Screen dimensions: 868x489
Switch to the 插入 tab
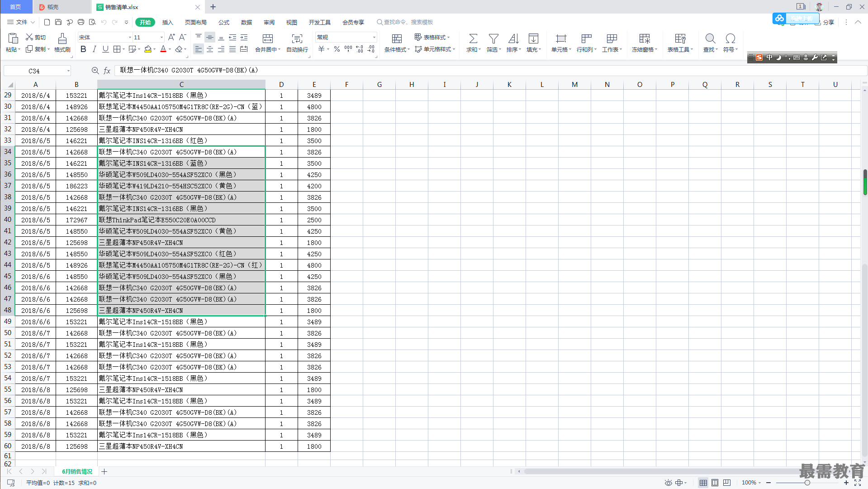point(168,22)
